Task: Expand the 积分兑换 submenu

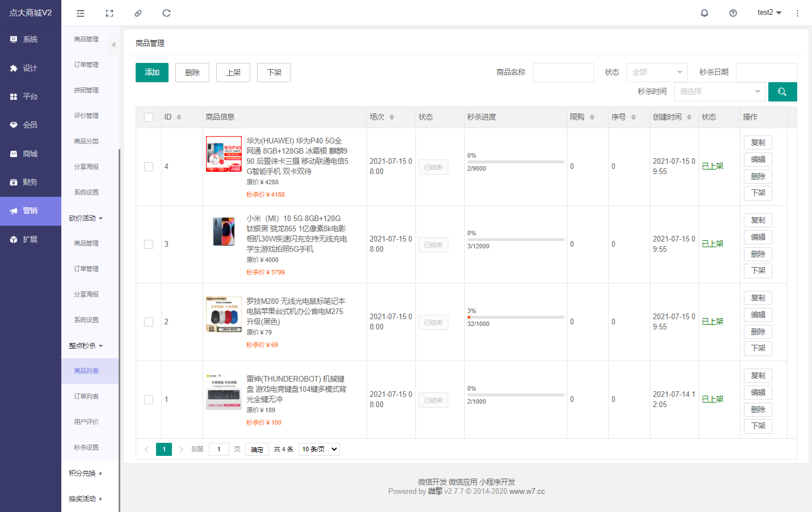Action: click(x=86, y=473)
